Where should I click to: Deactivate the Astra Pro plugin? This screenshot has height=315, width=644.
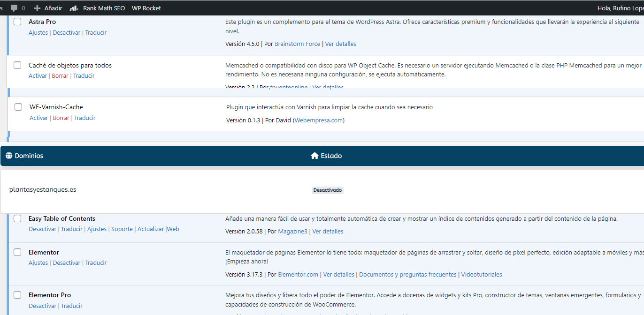pyautogui.click(x=67, y=33)
